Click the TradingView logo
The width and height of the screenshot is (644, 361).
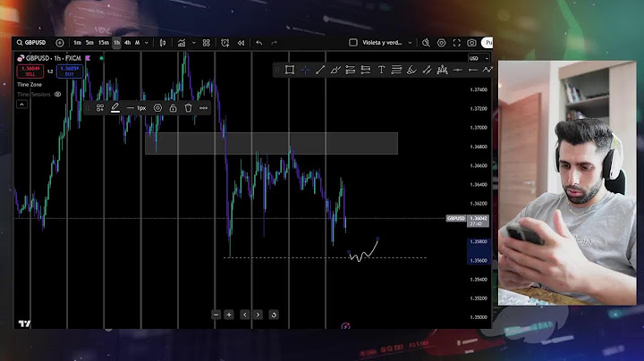click(x=24, y=323)
